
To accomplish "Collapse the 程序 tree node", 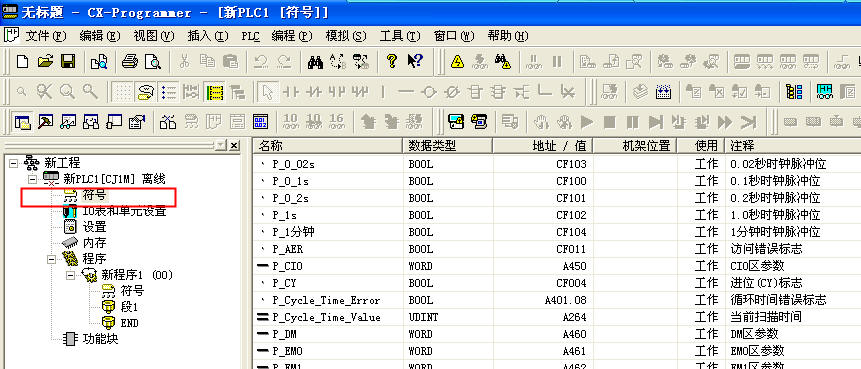I will [x=51, y=259].
